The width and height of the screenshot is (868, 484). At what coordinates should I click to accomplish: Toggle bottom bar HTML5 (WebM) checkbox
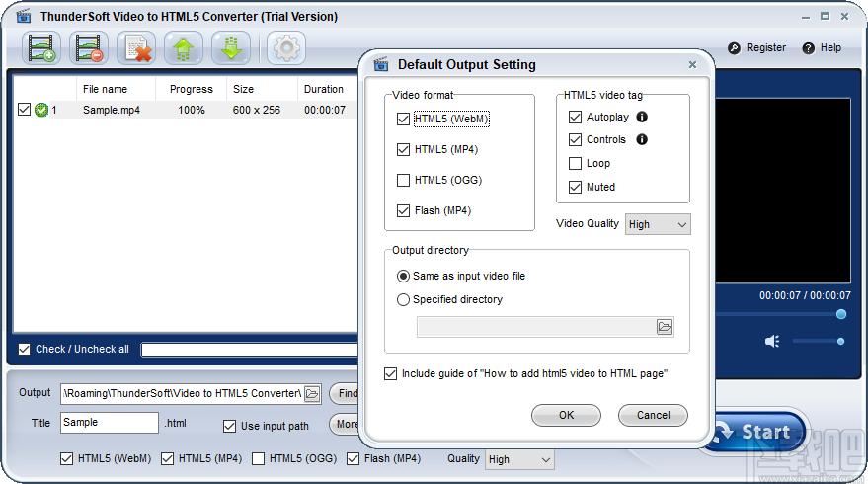pos(66,458)
